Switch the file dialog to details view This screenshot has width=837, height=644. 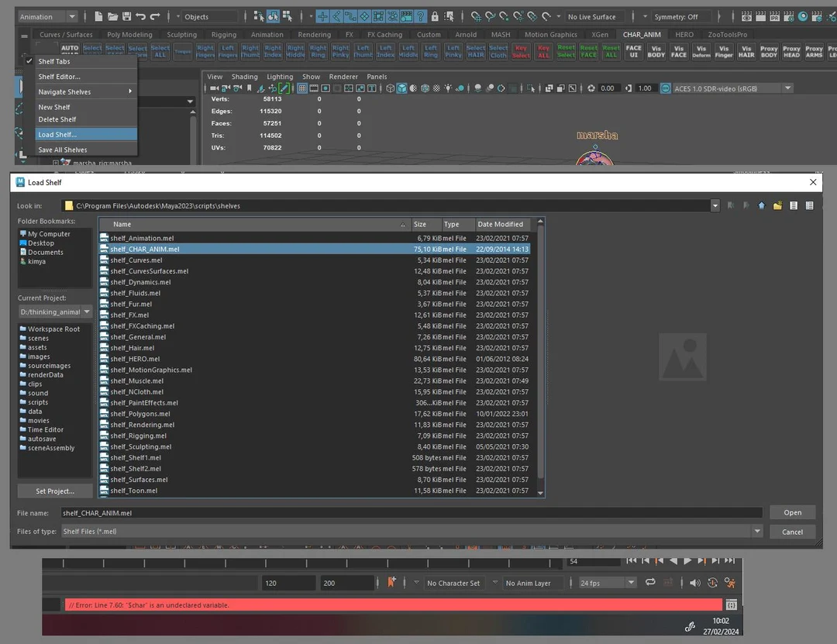(809, 205)
